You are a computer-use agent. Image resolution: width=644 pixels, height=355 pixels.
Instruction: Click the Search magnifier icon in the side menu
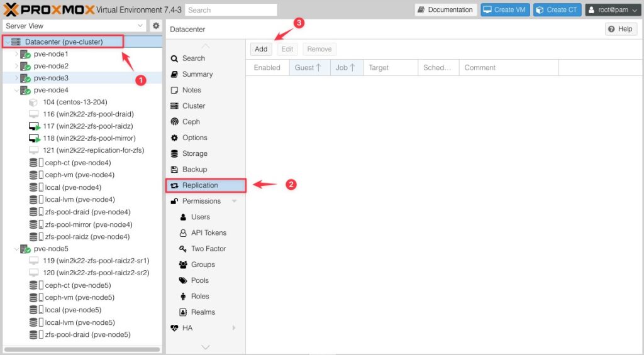point(175,58)
